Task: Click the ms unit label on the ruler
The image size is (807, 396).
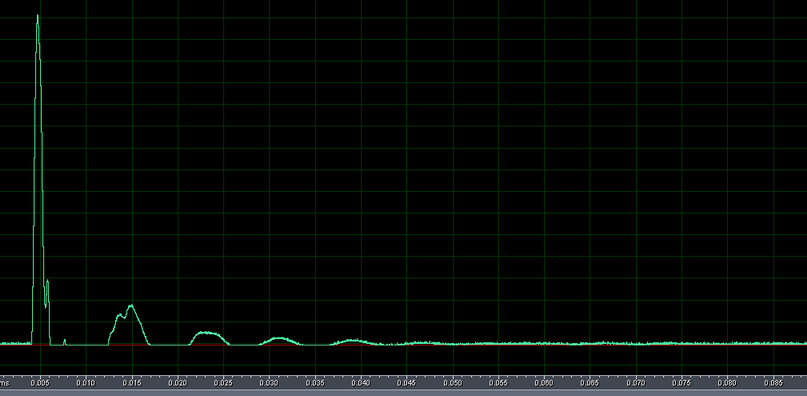Action: [5, 383]
